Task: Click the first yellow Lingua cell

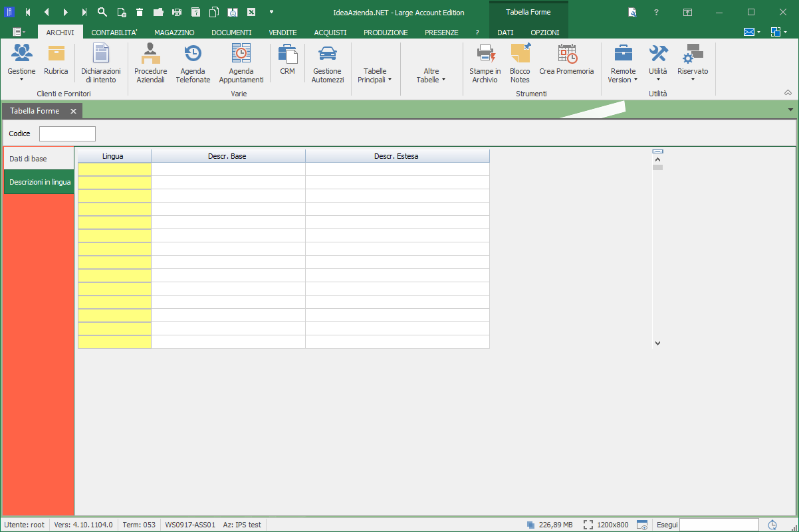Action: coord(114,169)
